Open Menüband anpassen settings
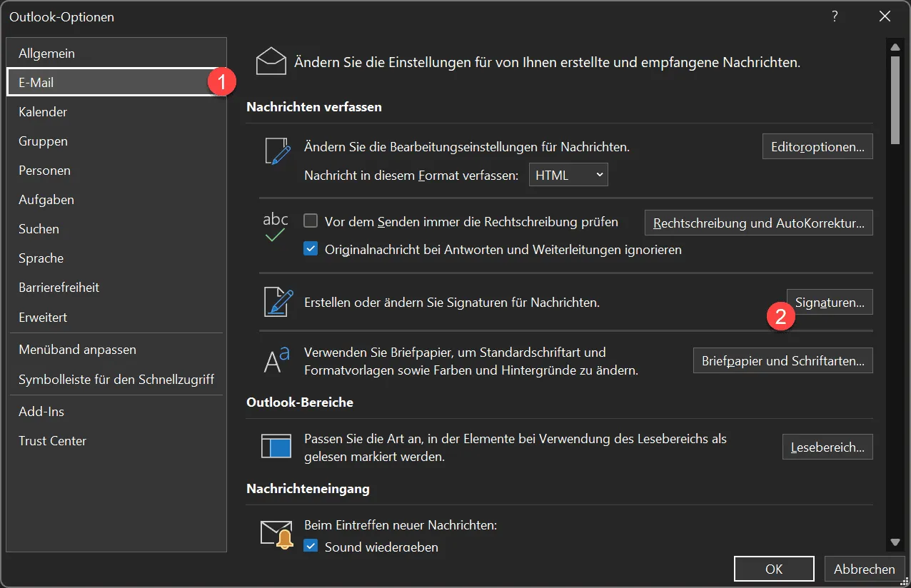The height and width of the screenshot is (588, 911). [x=116, y=350]
